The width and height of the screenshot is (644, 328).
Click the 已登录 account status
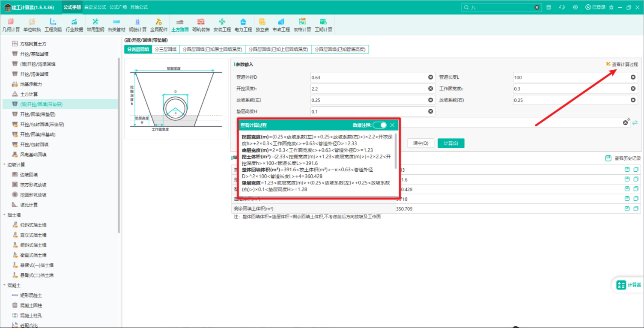595,7
